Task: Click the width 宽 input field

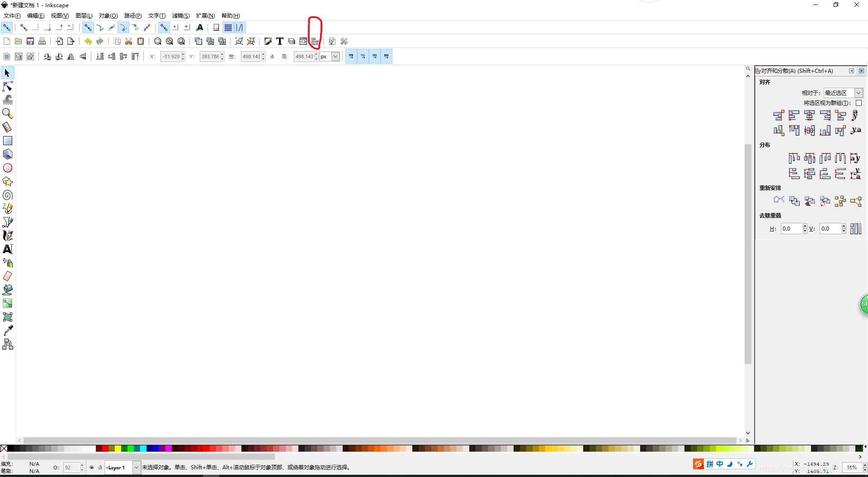Action: click(251, 57)
